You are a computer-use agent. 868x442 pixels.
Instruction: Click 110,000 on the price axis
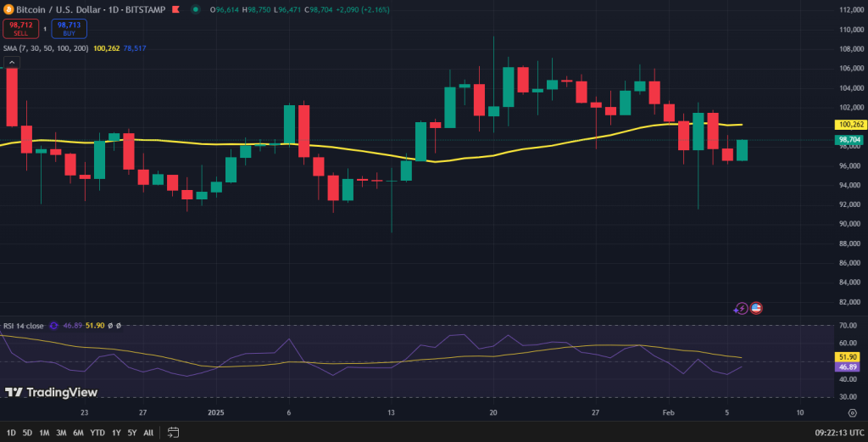point(851,30)
